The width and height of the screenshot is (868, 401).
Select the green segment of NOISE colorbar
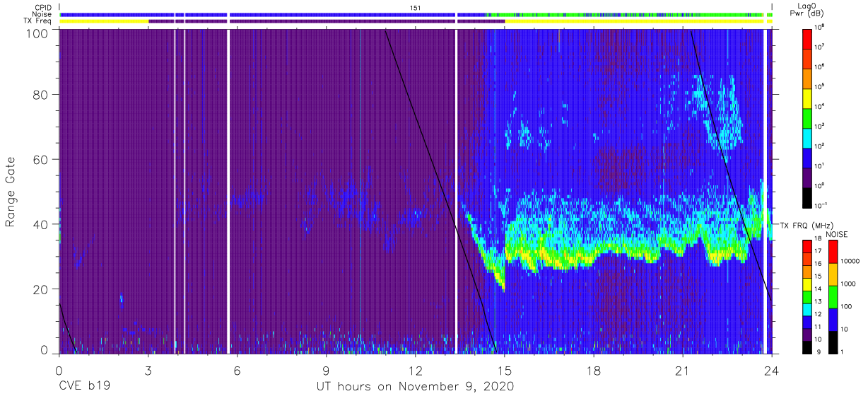(832, 297)
